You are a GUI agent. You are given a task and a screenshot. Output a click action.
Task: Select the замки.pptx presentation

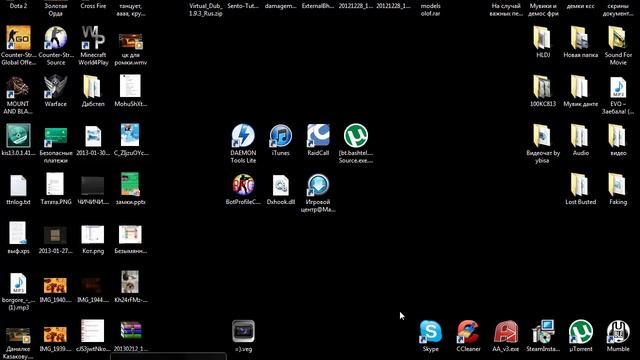tap(131, 185)
